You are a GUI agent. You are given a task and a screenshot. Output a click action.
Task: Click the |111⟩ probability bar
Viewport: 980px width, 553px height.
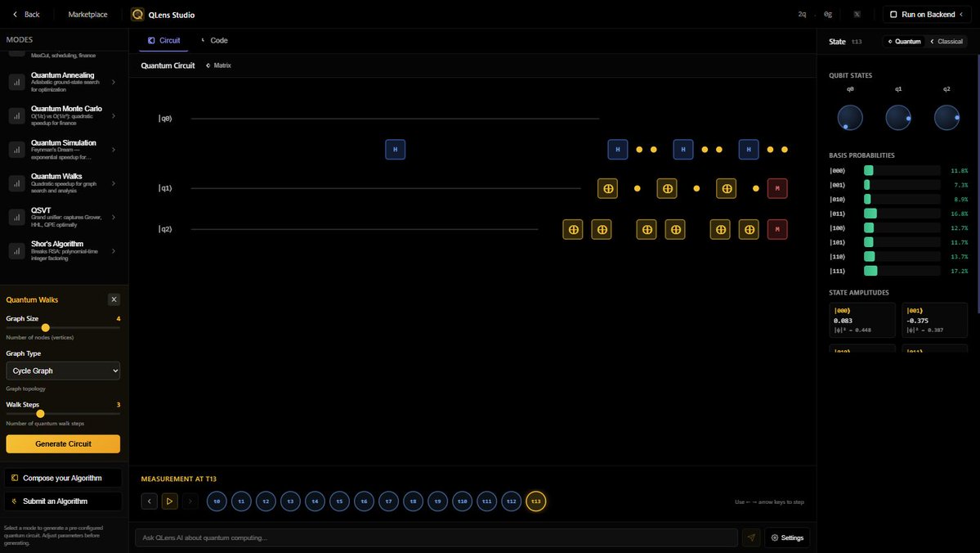tap(902, 271)
